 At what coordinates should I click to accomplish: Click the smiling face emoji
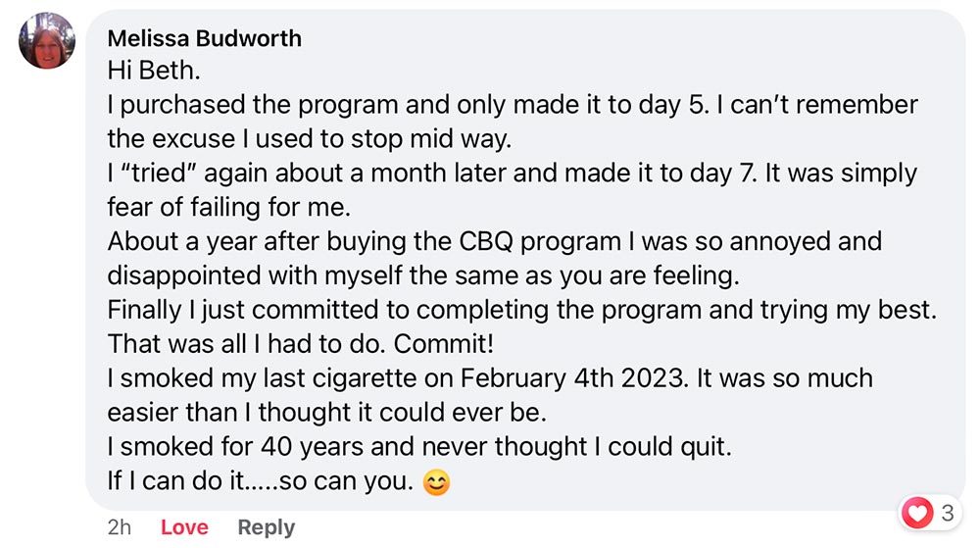click(434, 482)
